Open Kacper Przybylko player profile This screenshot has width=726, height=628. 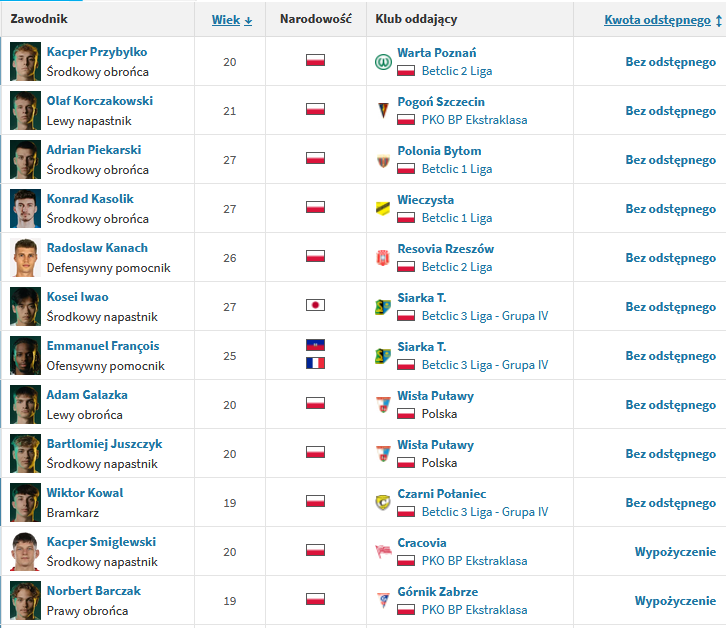97,52
